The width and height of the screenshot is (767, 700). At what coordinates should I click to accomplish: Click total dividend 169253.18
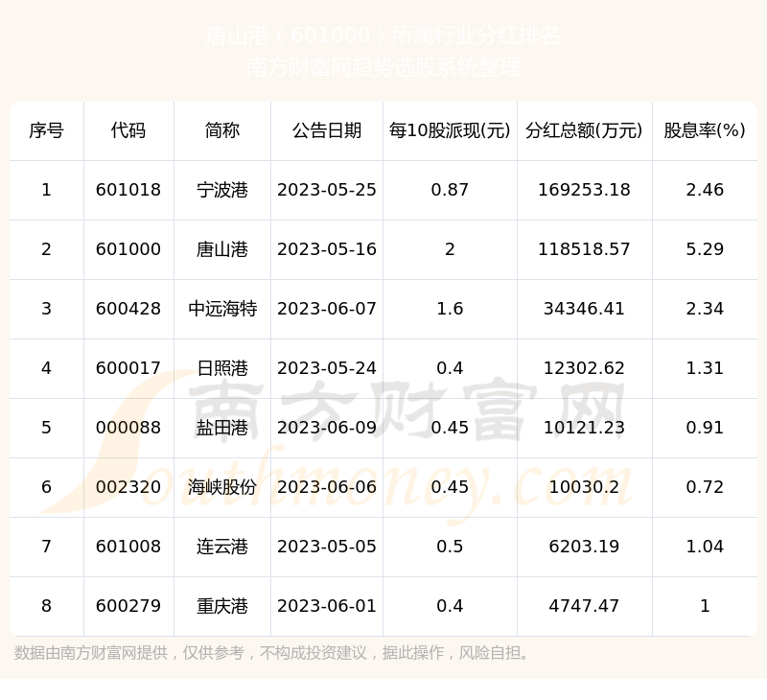[x=584, y=190]
